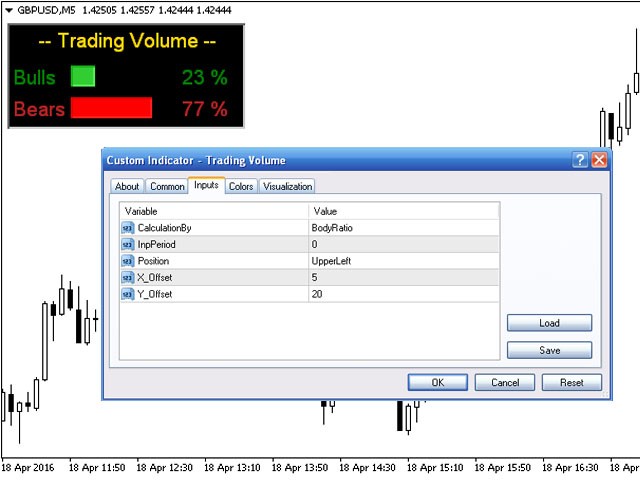Viewport: 640px width, 480px height.
Task: Click the Bears label in the volume panel
Action: click(39, 109)
